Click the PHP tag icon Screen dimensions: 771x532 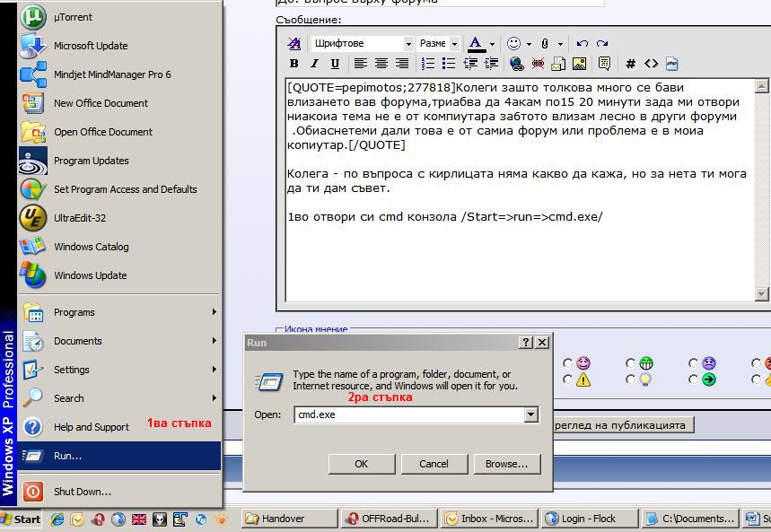671,64
